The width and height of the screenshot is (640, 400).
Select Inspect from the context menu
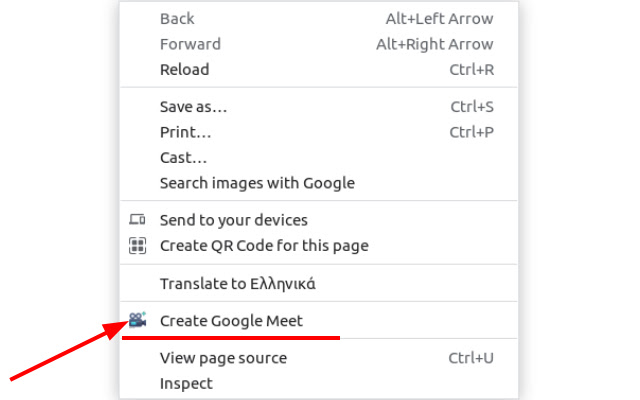(x=186, y=383)
